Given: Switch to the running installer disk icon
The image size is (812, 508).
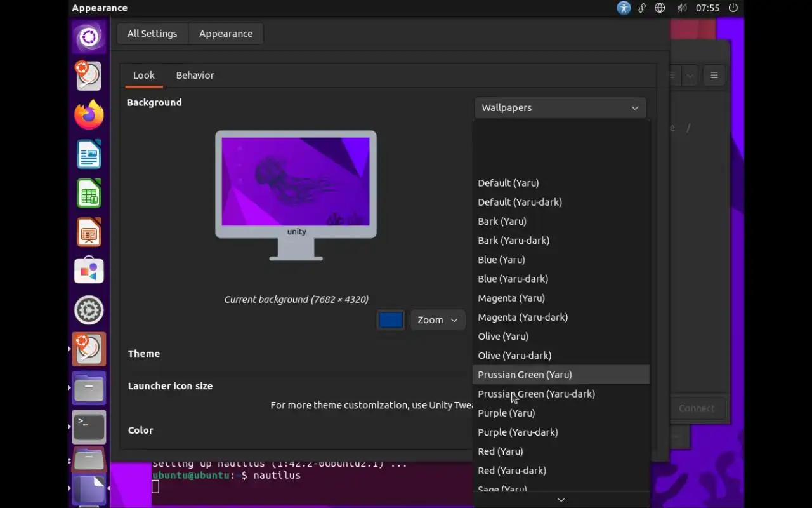Looking at the screenshot, I should click(x=89, y=349).
